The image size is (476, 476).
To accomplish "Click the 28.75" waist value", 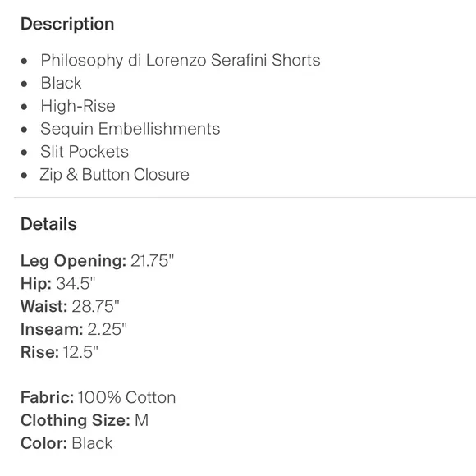I will tap(96, 306).
